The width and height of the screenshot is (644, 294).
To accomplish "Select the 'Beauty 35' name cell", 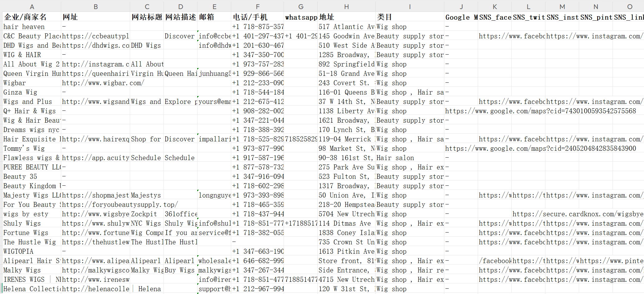I will [x=32, y=176].
